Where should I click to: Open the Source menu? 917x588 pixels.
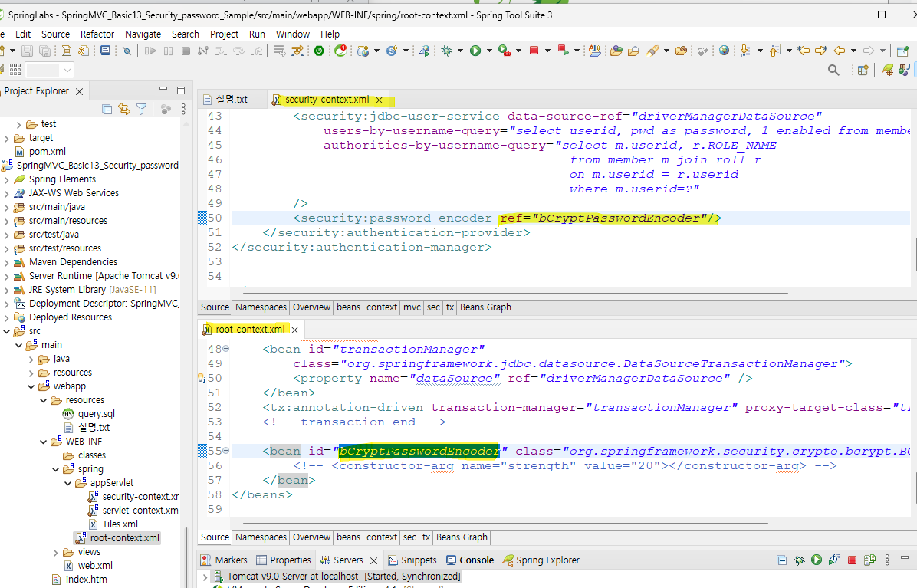tap(55, 34)
